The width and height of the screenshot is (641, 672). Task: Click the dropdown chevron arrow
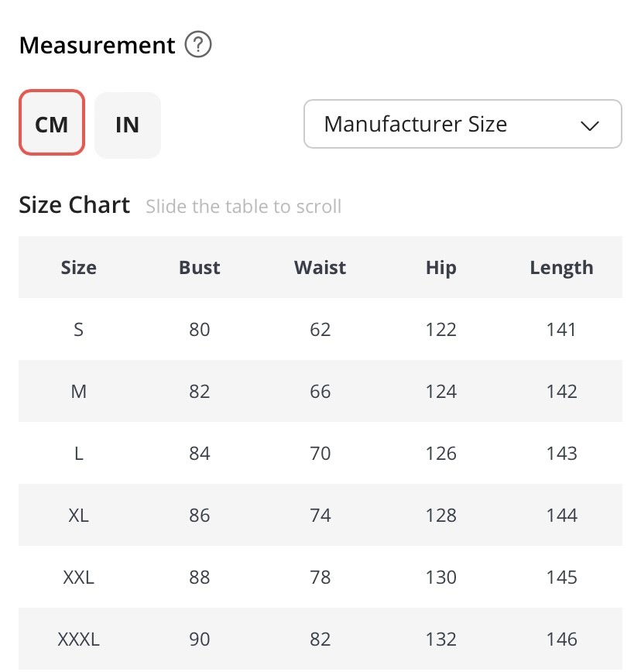(590, 125)
